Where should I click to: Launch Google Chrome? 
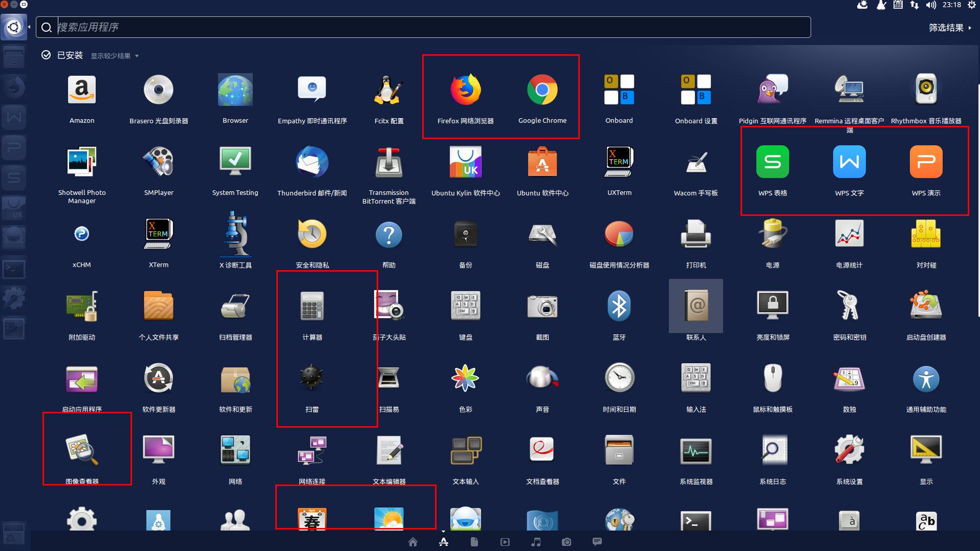pos(542,90)
